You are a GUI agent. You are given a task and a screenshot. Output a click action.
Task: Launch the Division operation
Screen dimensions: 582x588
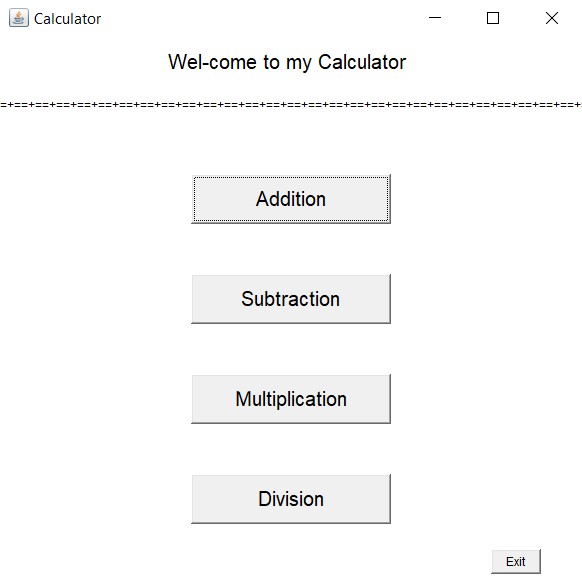(x=291, y=499)
